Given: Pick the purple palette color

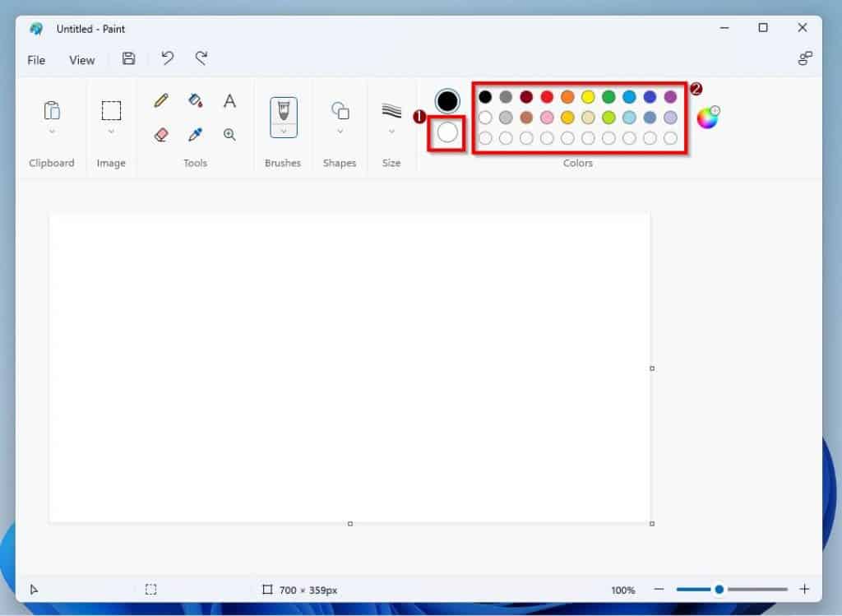Looking at the screenshot, I should coord(670,97).
